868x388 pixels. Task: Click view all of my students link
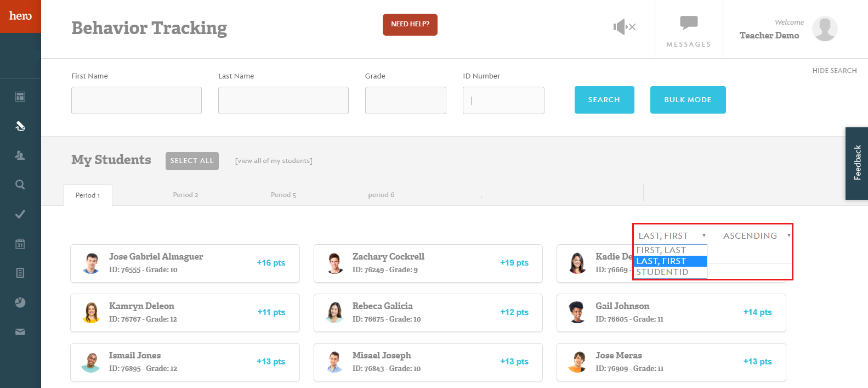[274, 161]
